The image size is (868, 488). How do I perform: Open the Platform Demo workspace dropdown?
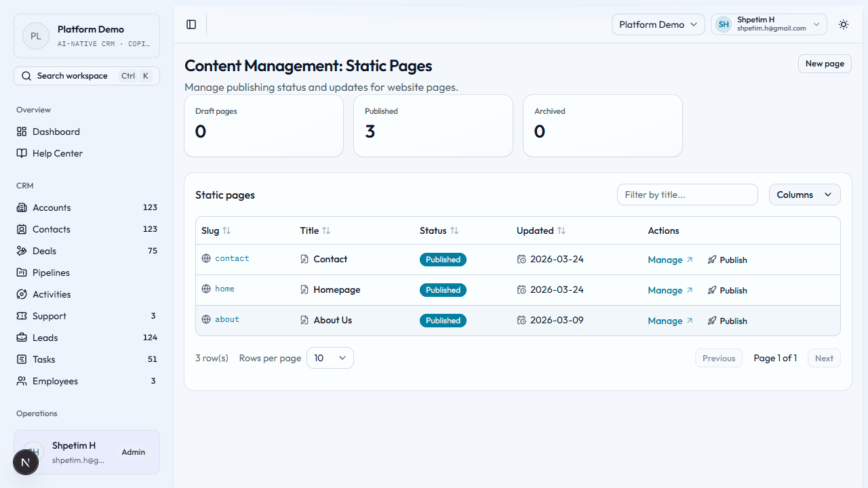point(657,24)
